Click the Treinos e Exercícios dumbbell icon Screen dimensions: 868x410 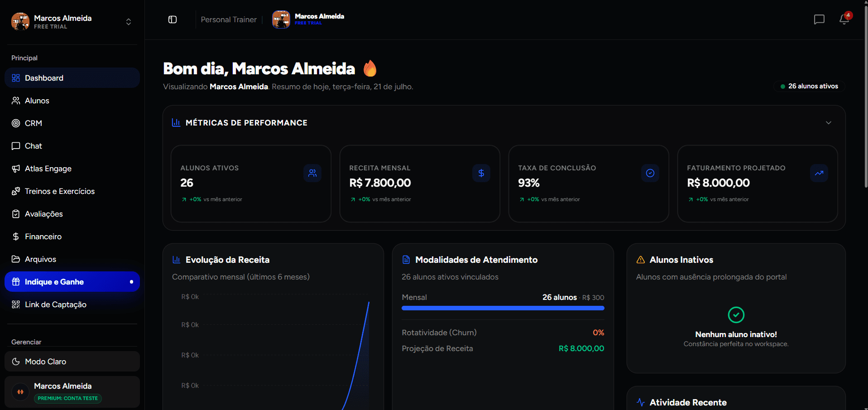pos(16,191)
